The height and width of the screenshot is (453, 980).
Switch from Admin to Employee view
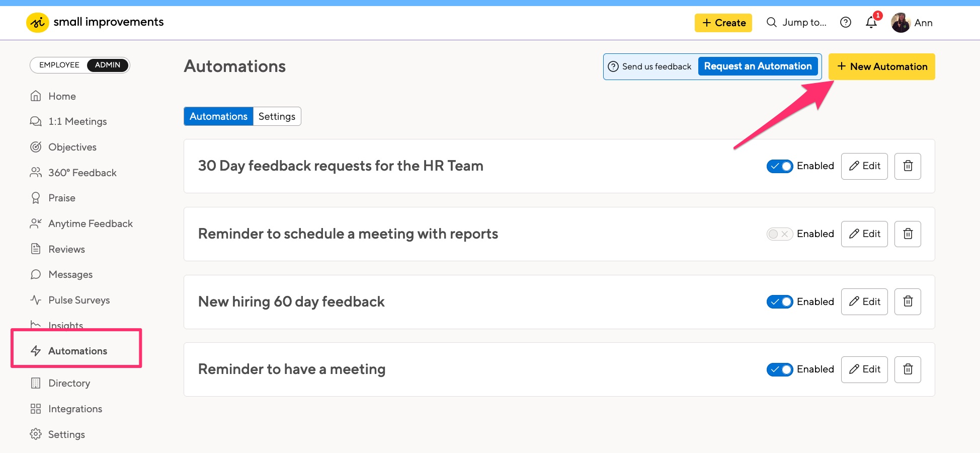[x=59, y=65]
